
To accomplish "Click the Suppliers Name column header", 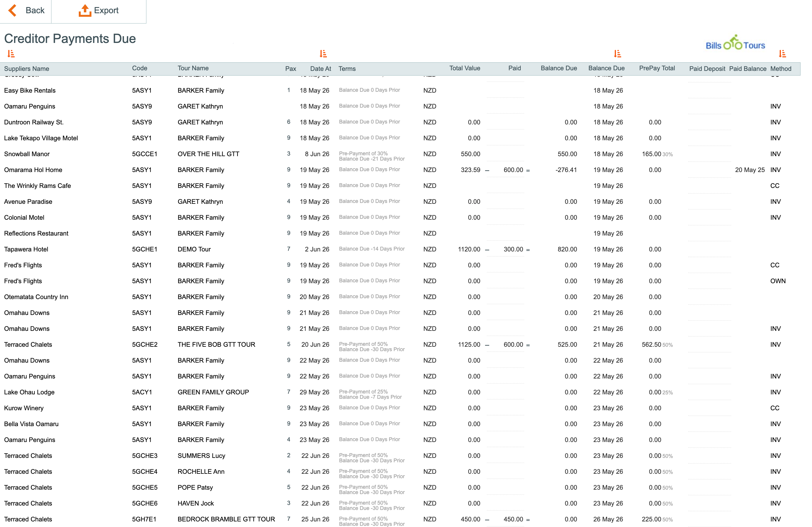I will pyautogui.click(x=27, y=69).
